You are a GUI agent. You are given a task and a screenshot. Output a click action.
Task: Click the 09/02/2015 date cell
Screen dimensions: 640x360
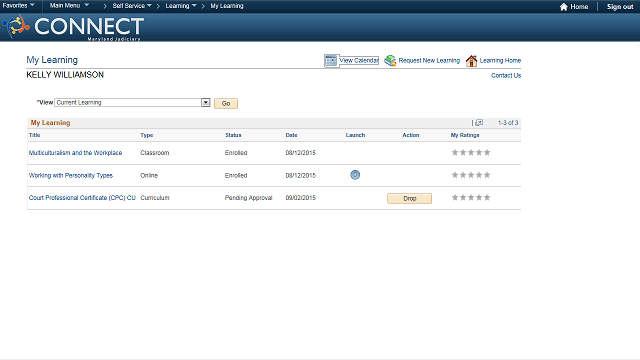coord(300,198)
